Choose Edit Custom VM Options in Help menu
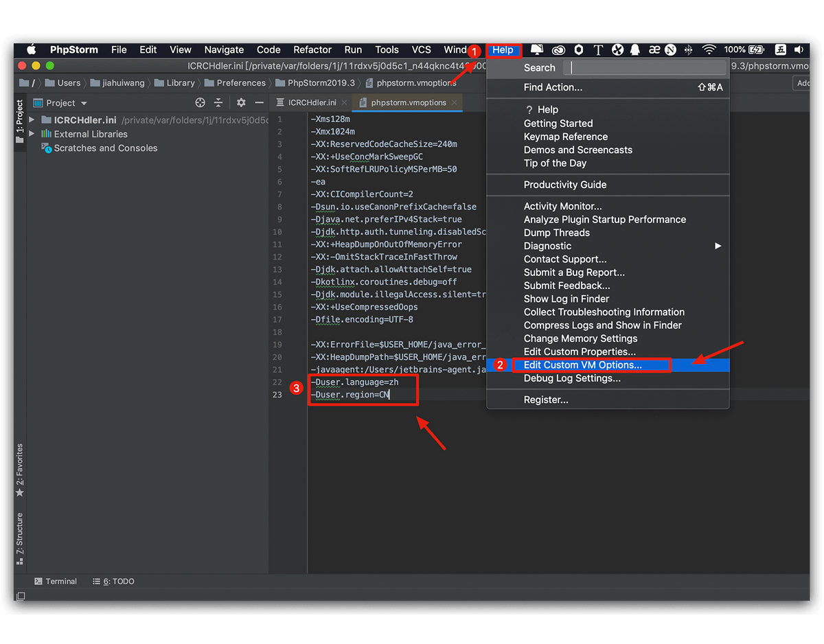The image size is (824, 644). [x=608, y=365]
